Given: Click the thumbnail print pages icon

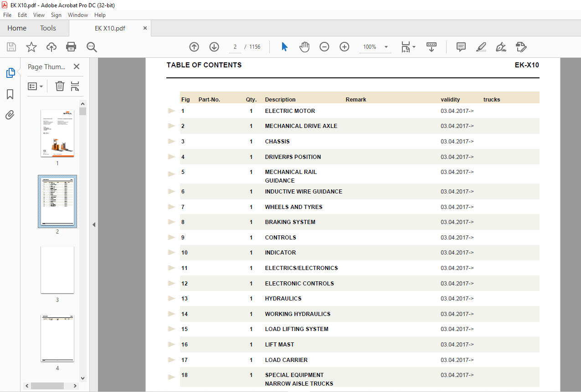Looking at the screenshot, I should [x=75, y=86].
